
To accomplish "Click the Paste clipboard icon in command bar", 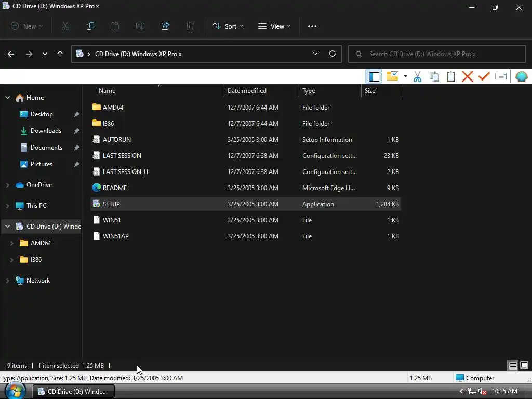I will point(115,26).
